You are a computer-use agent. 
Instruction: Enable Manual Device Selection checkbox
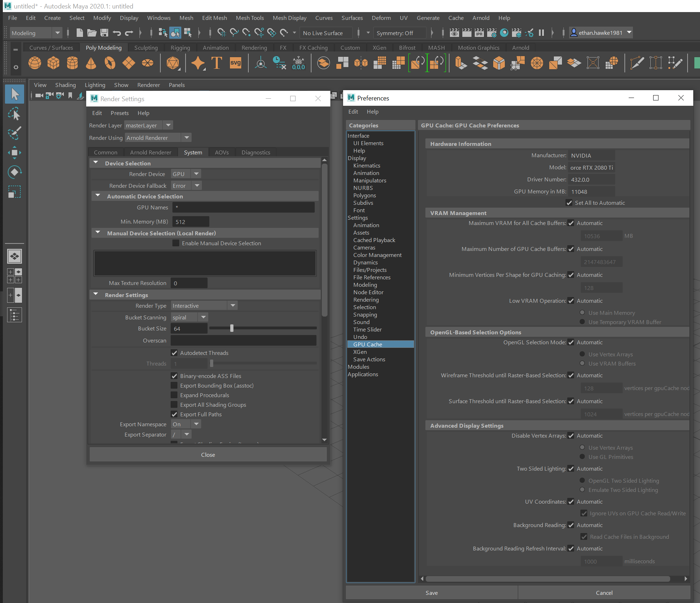click(x=176, y=243)
